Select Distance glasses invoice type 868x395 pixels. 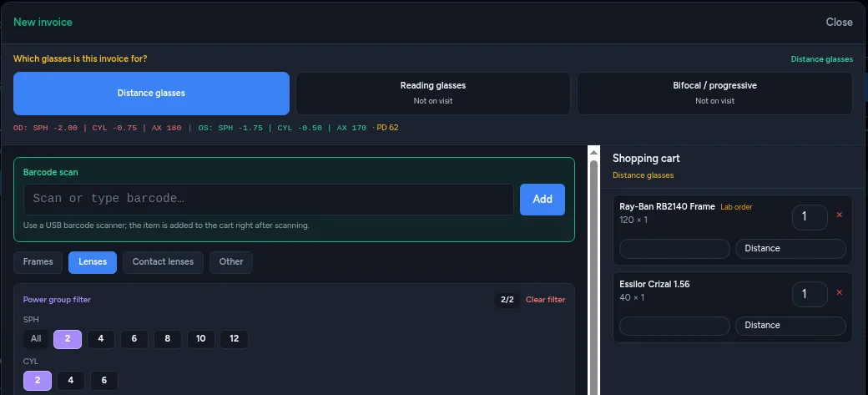(x=151, y=93)
